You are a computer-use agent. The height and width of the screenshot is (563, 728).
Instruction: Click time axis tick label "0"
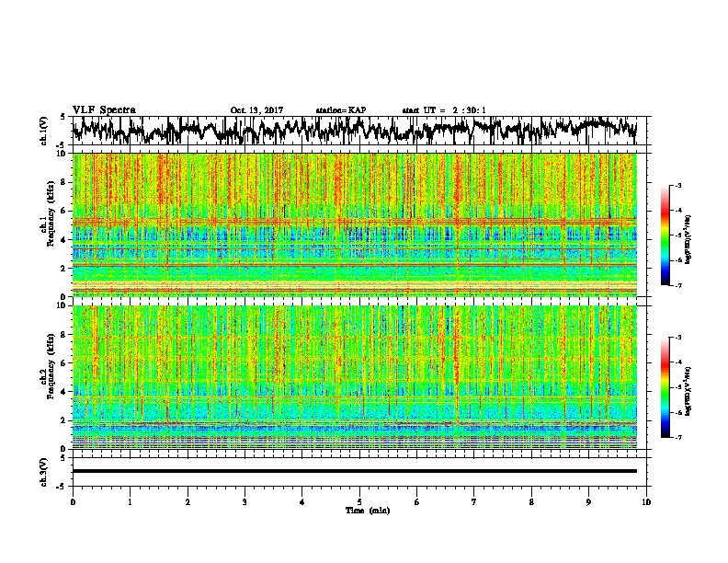[x=73, y=502]
